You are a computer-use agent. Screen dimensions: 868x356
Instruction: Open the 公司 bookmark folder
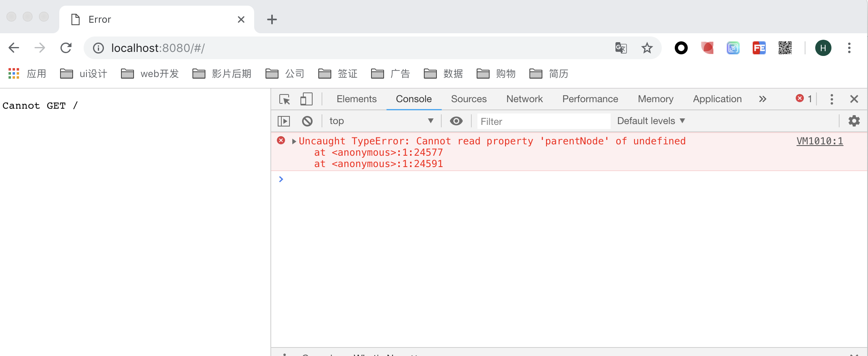[x=285, y=74]
